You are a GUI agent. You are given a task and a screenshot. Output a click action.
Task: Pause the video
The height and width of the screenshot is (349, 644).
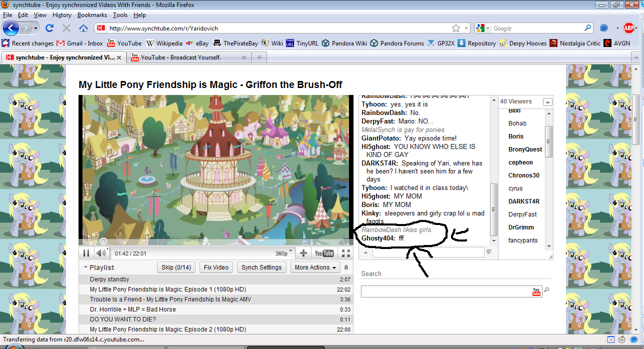pyautogui.click(x=86, y=253)
